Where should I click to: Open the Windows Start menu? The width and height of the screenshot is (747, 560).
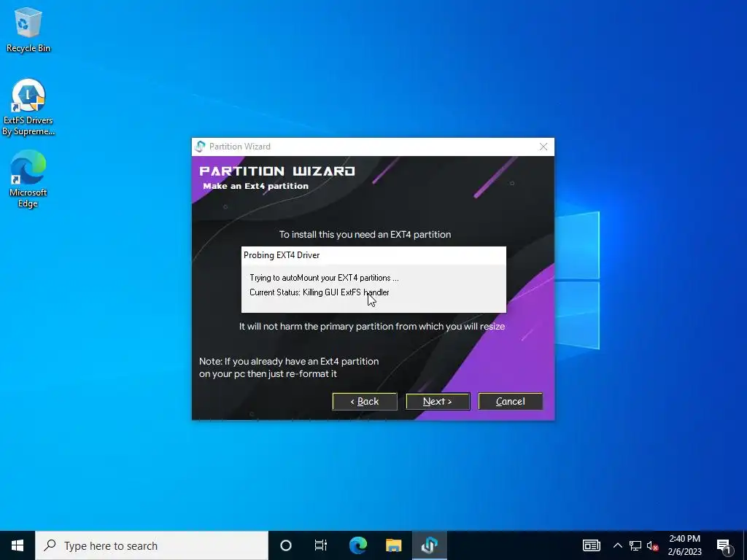tap(18, 545)
